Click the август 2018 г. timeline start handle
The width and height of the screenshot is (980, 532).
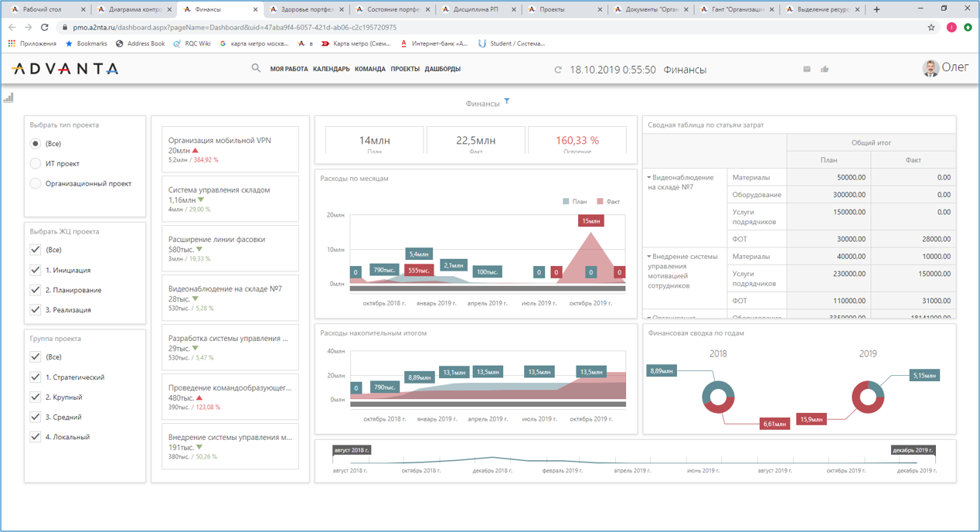tap(352, 449)
